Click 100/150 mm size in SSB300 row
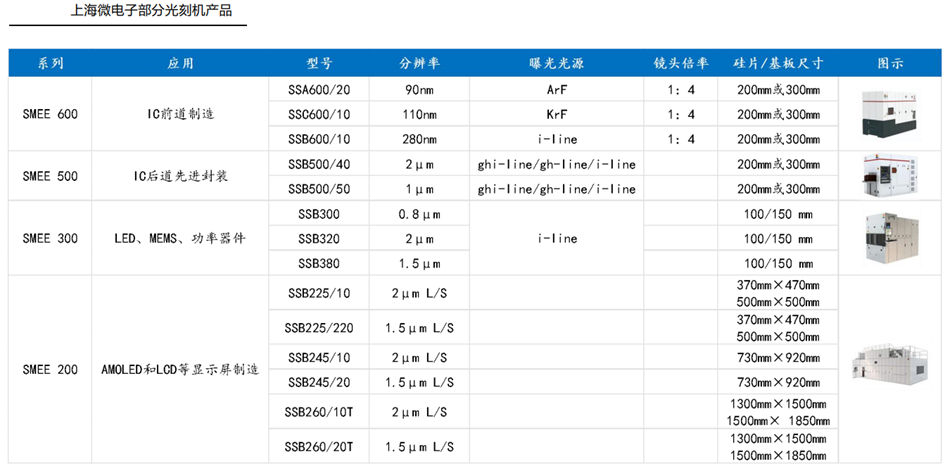 pos(778,214)
